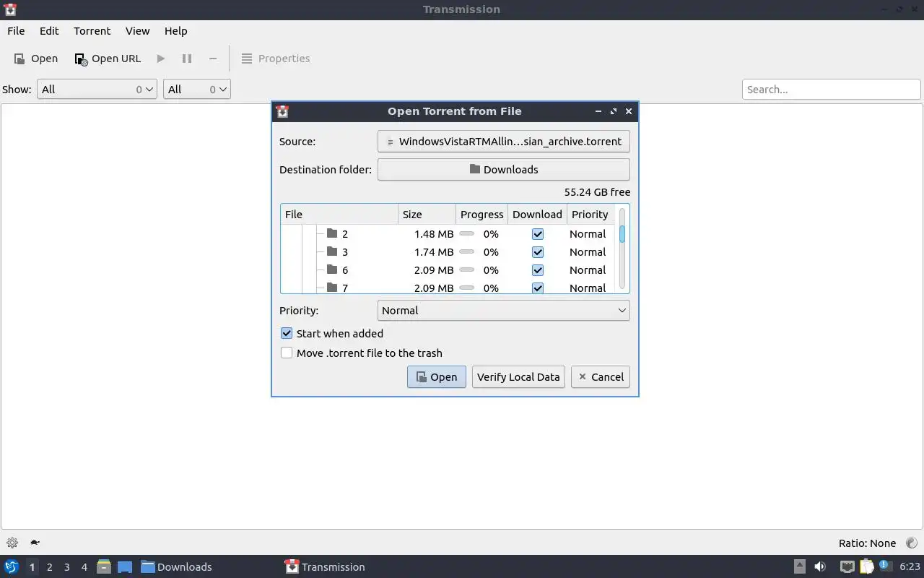Click the show desktop taskbar icon
This screenshot has width=924, height=578.
[x=124, y=567]
